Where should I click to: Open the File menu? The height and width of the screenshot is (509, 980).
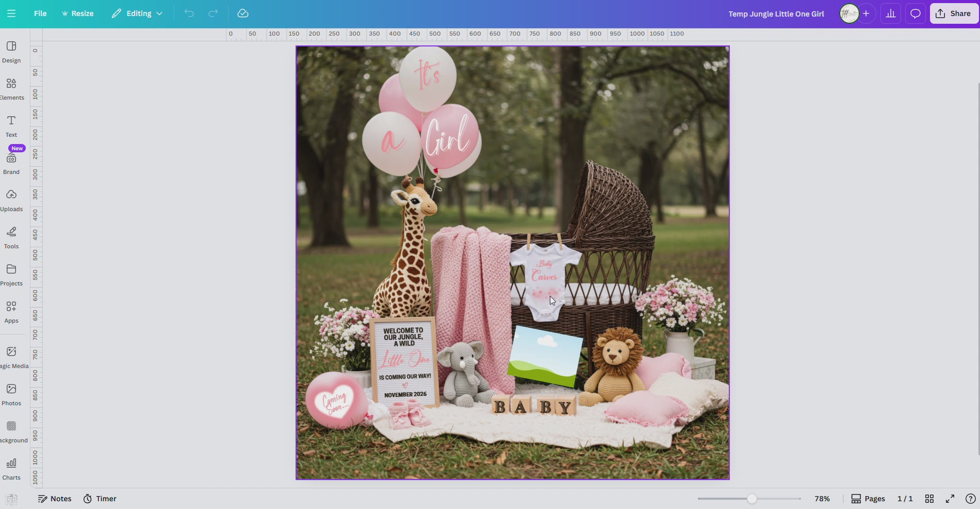pyautogui.click(x=40, y=13)
